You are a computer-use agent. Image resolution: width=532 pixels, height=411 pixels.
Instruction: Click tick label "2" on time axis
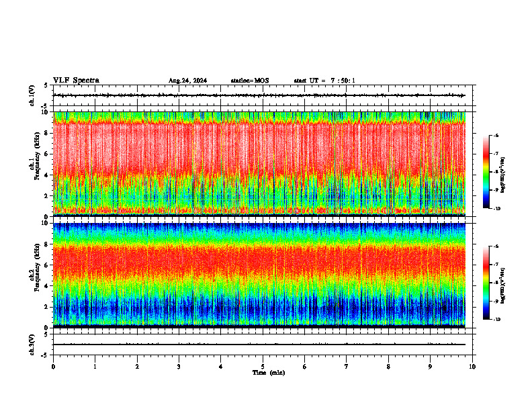[137, 367]
